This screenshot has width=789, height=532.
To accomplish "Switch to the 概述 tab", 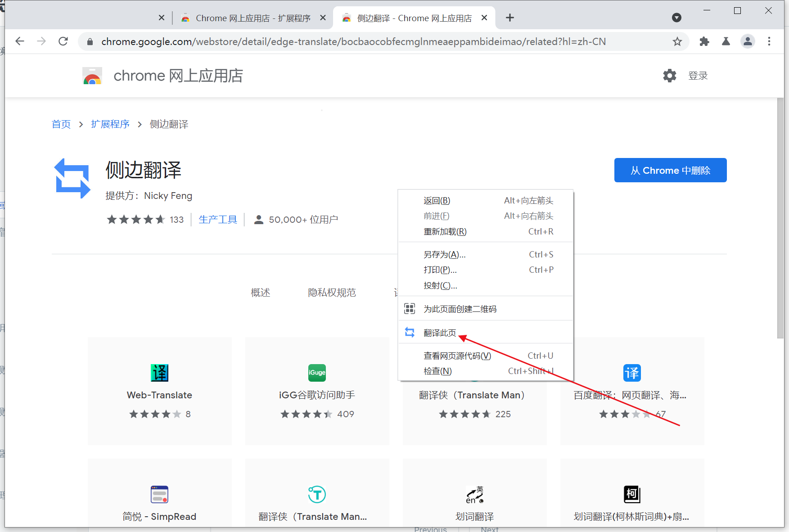I will pos(260,293).
